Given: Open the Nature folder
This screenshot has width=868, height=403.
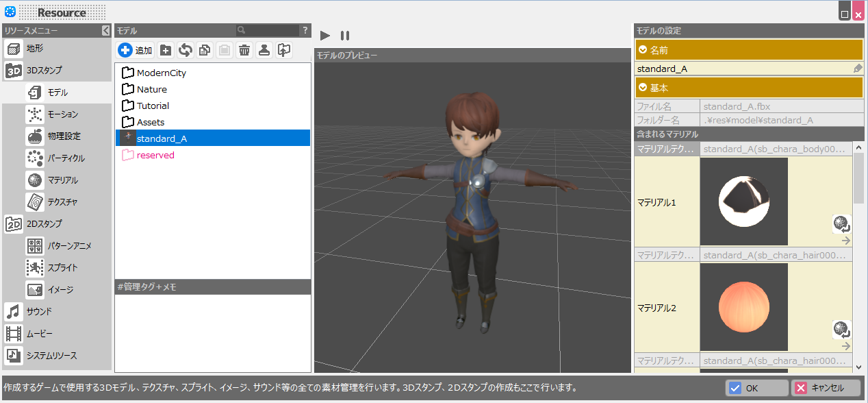Looking at the screenshot, I should 151,89.
